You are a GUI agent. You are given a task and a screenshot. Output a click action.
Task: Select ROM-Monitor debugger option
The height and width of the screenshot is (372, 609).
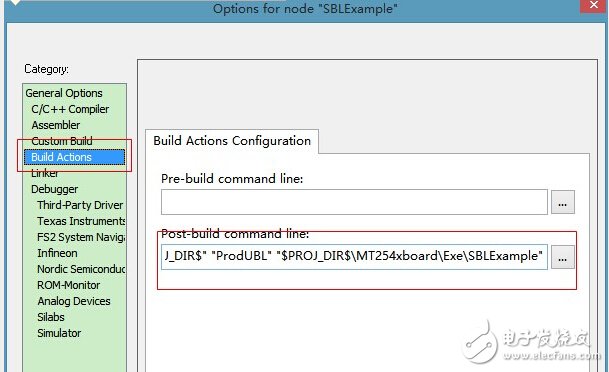(68, 285)
